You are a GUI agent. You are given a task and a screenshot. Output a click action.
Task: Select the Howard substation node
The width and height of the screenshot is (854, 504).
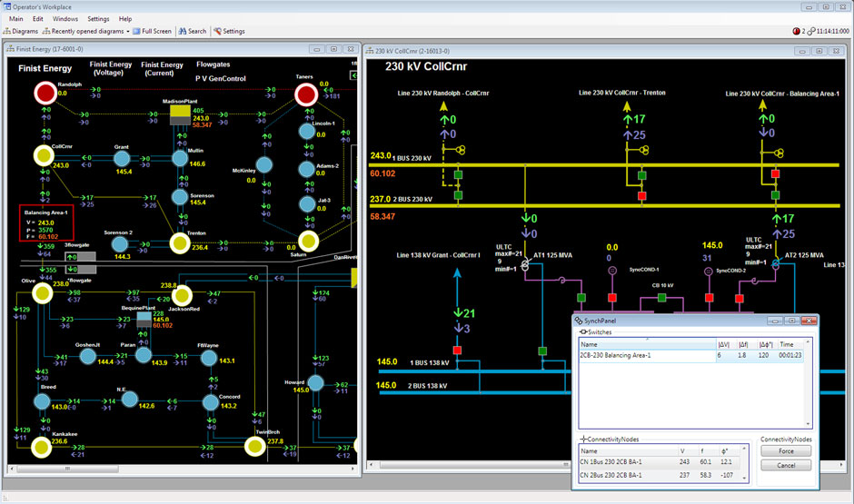315,382
